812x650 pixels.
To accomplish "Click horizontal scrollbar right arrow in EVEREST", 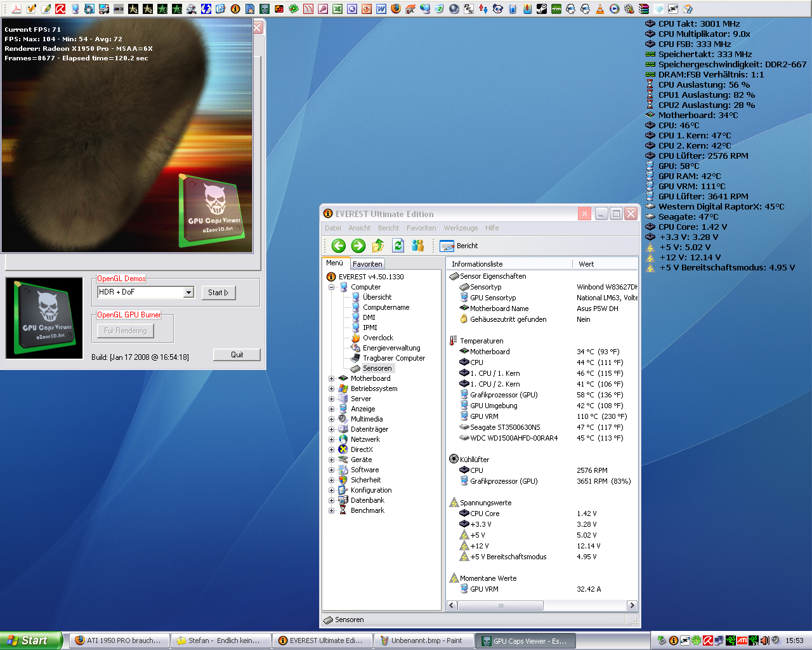I will pos(632,606).
